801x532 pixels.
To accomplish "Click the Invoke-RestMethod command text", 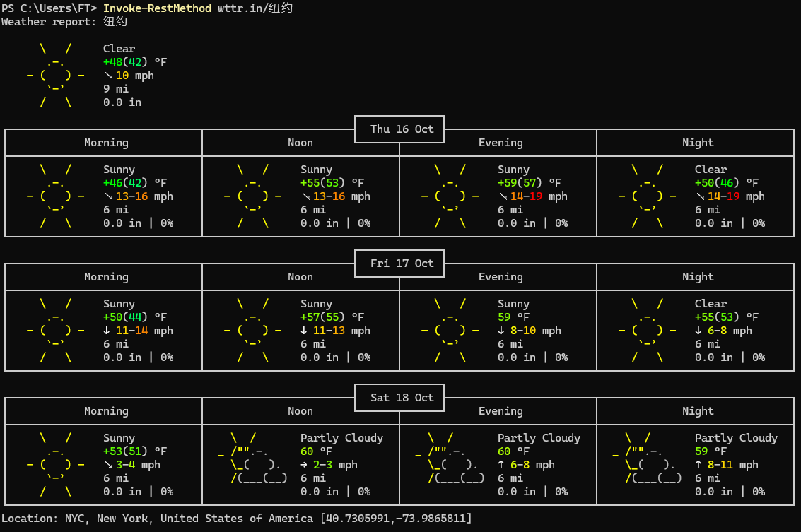I will 157,8.
